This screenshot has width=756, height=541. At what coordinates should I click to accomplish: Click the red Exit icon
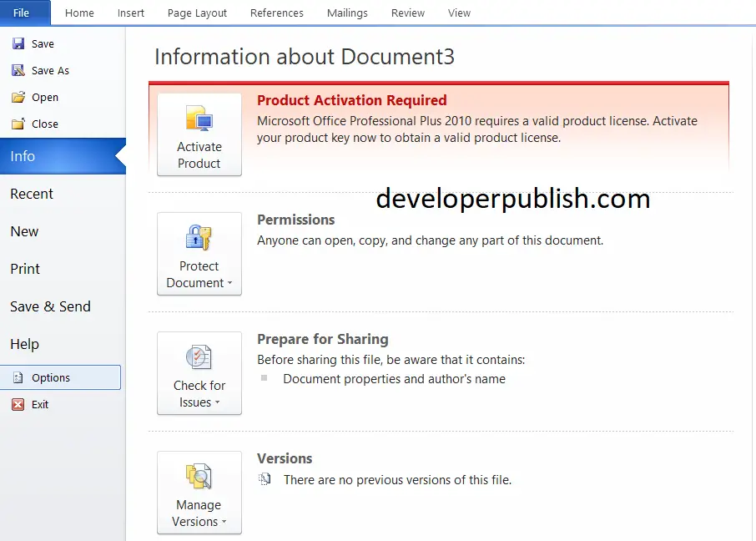click(x=18, y=404)
